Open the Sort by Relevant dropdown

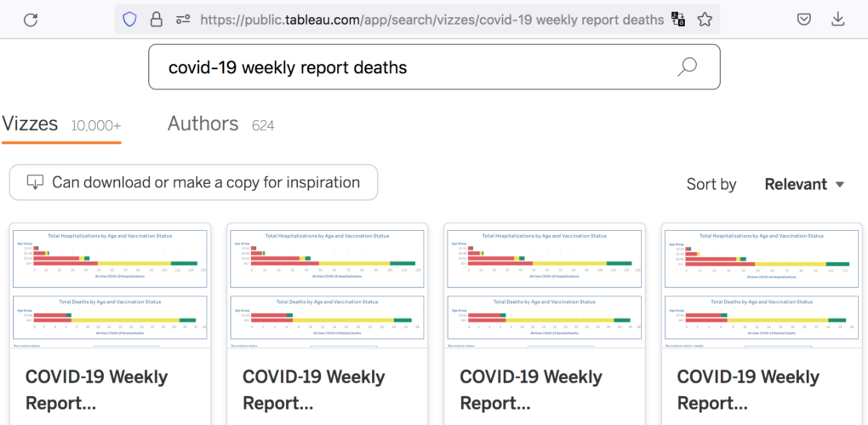(x=803, y=184)
